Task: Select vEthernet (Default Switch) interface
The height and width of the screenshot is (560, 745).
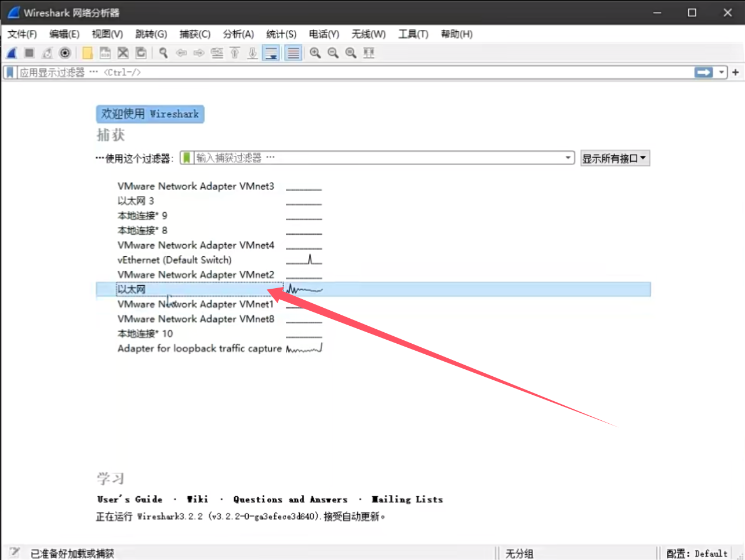Action: coord(175,260)
